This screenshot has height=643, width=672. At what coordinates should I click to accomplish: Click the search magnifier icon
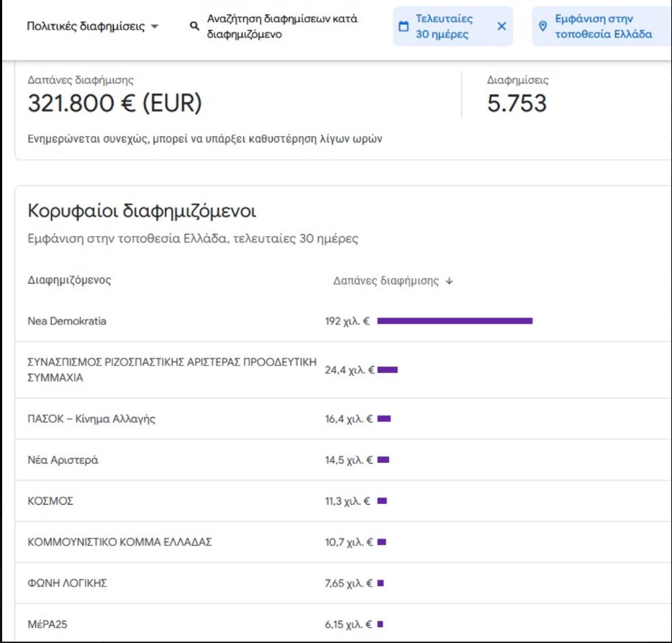[x=193, y=24]
